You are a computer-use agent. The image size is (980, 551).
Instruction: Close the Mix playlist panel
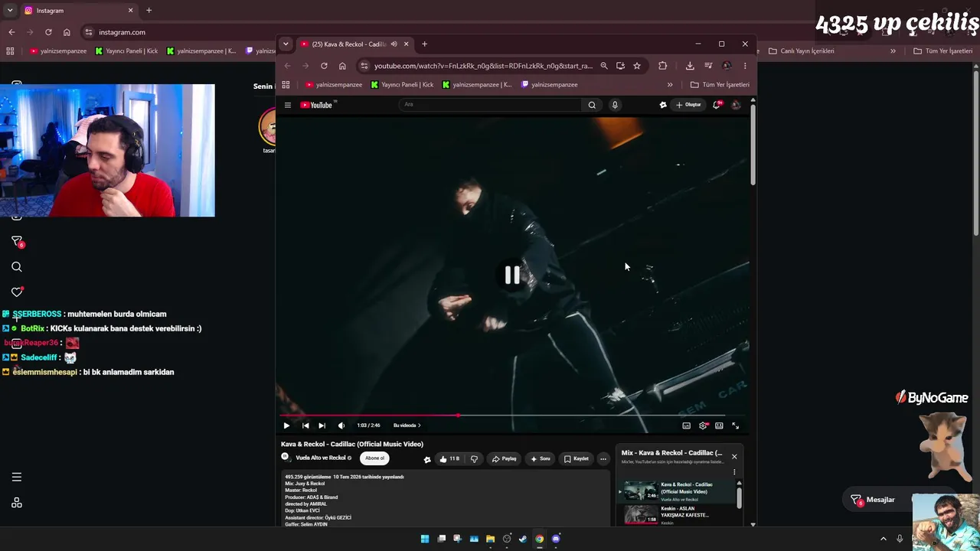pyautogui.click(x=734, y=457)
